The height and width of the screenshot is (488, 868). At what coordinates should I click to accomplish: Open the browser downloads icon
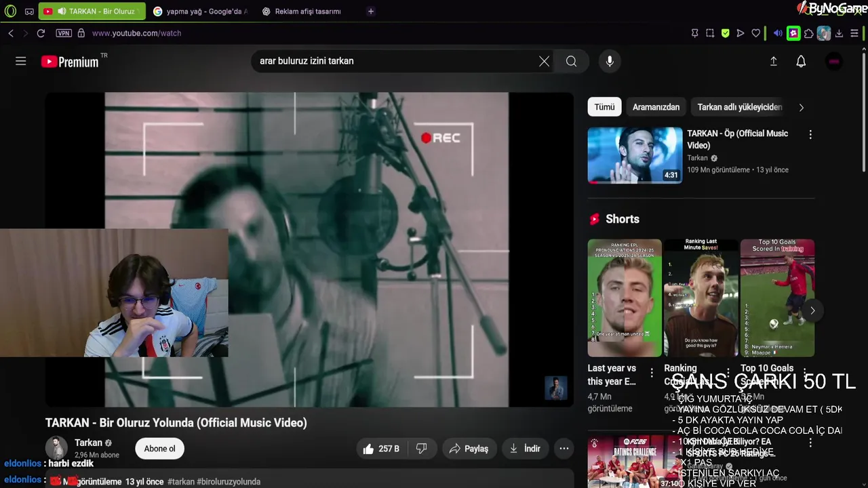840,33
